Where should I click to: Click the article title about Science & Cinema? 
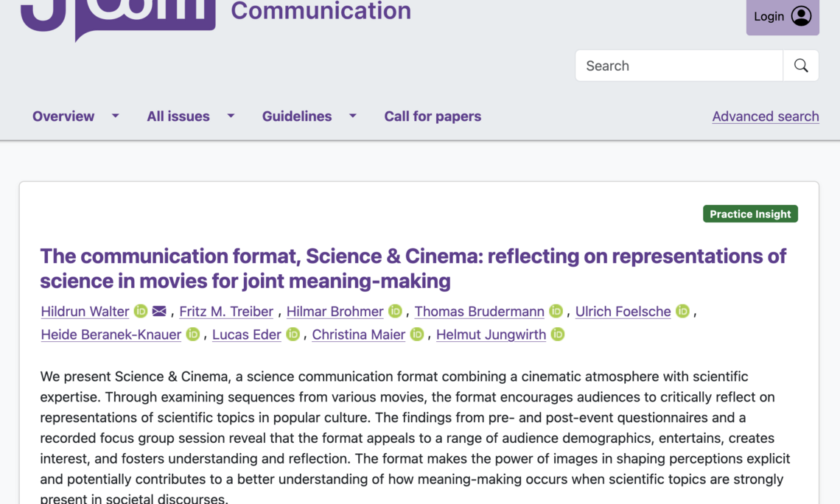click(413, 268)
